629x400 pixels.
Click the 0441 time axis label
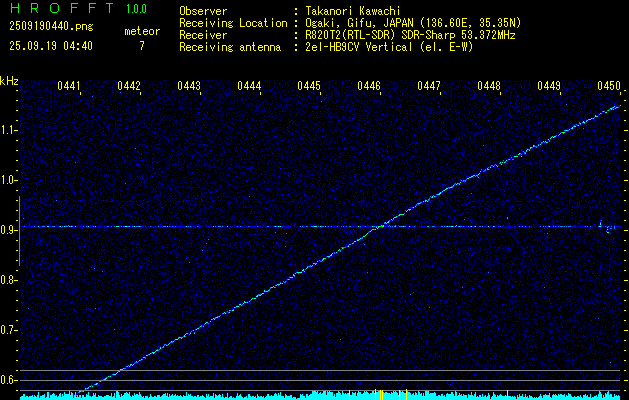(x=69, y=86)
